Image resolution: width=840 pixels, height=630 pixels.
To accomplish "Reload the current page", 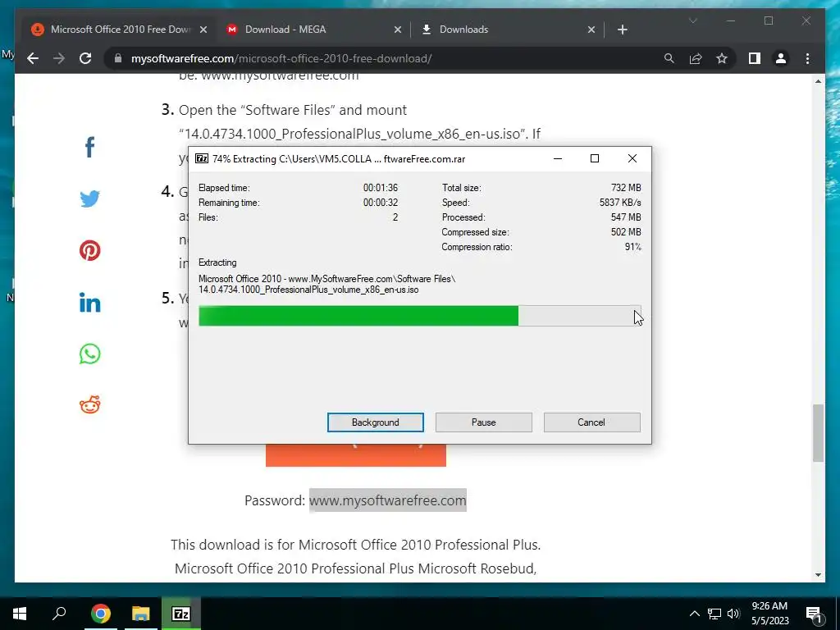I will coord(85,58).
